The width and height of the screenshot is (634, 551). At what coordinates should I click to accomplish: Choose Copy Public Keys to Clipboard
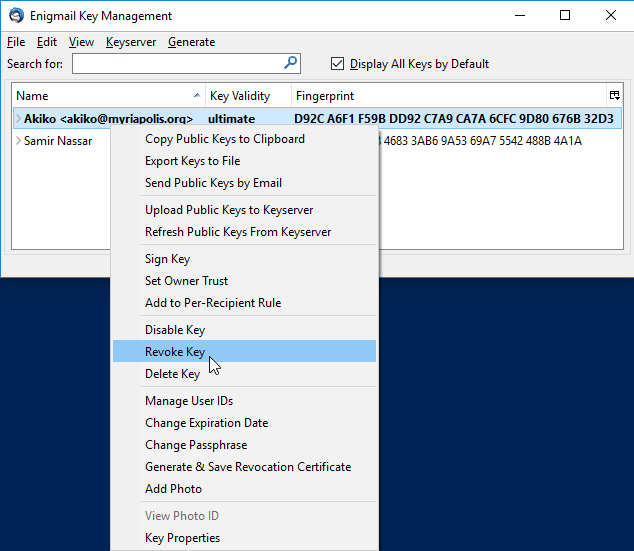click(244, 139)
